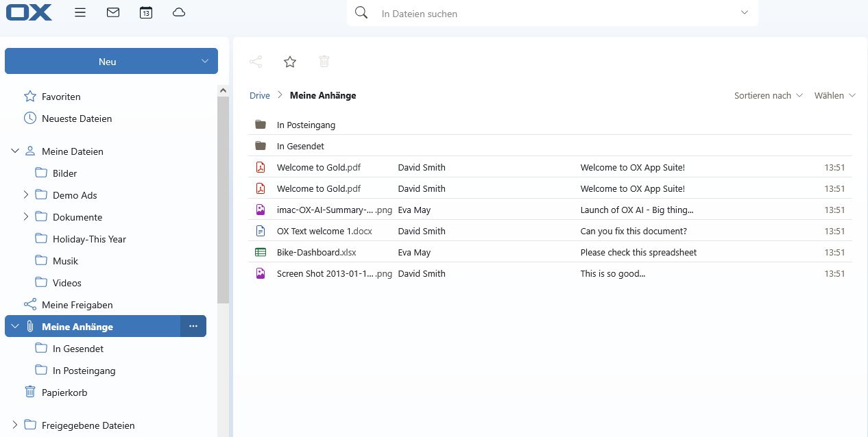This screenshot has height=437, width=868.
Task: Click 'Launch of OX AI' subject
Action: 637,210
